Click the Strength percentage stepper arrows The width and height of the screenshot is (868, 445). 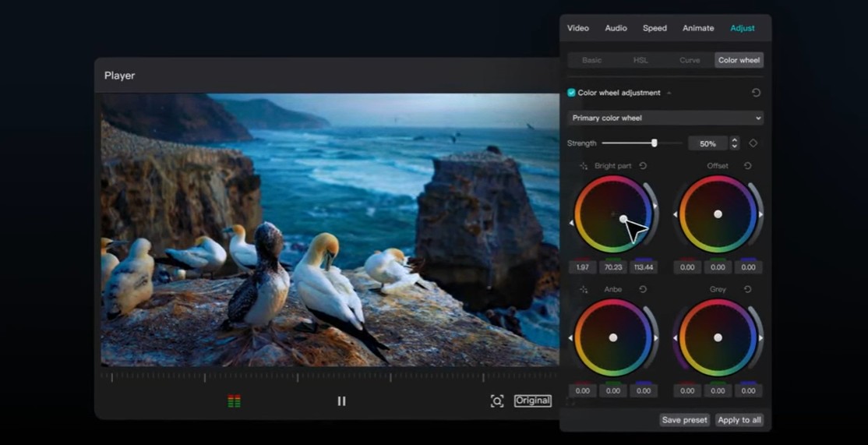734,143
